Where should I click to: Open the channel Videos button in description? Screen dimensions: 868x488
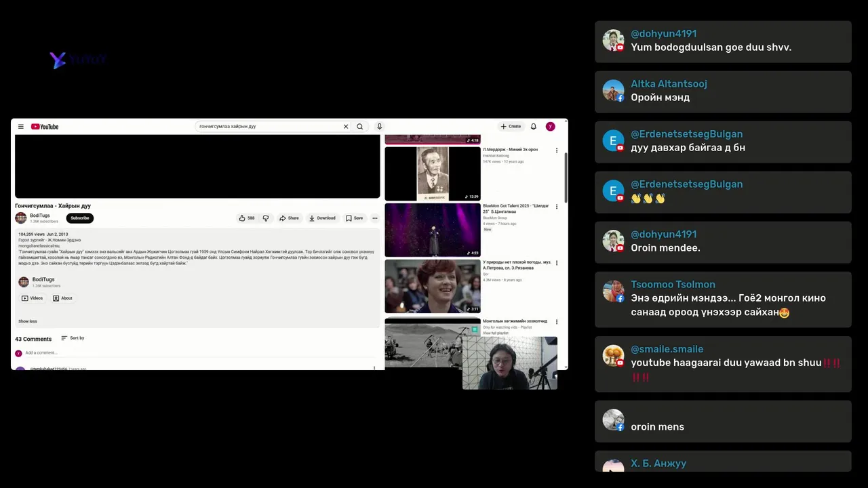click(x=32, y=298)
